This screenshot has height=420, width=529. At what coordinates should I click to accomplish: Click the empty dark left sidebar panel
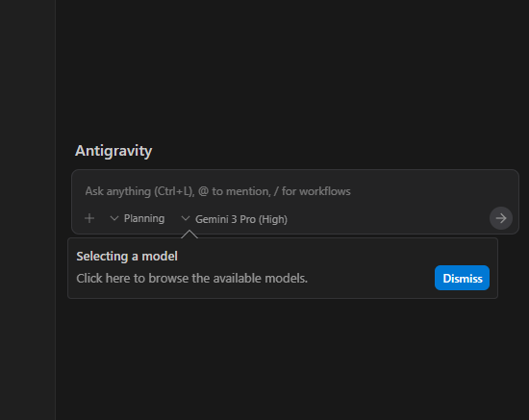click(28, 210)
